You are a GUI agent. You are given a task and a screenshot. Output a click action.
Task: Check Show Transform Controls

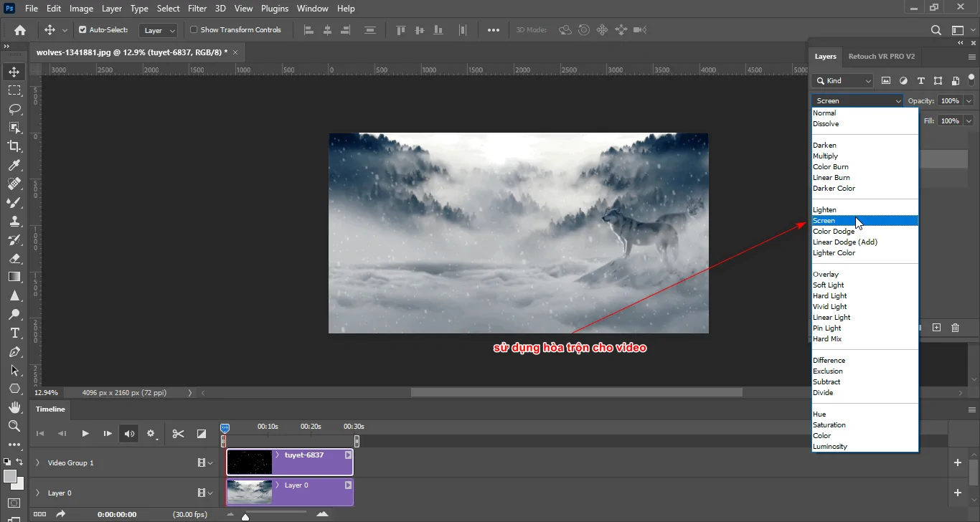[x=193, y=30]
